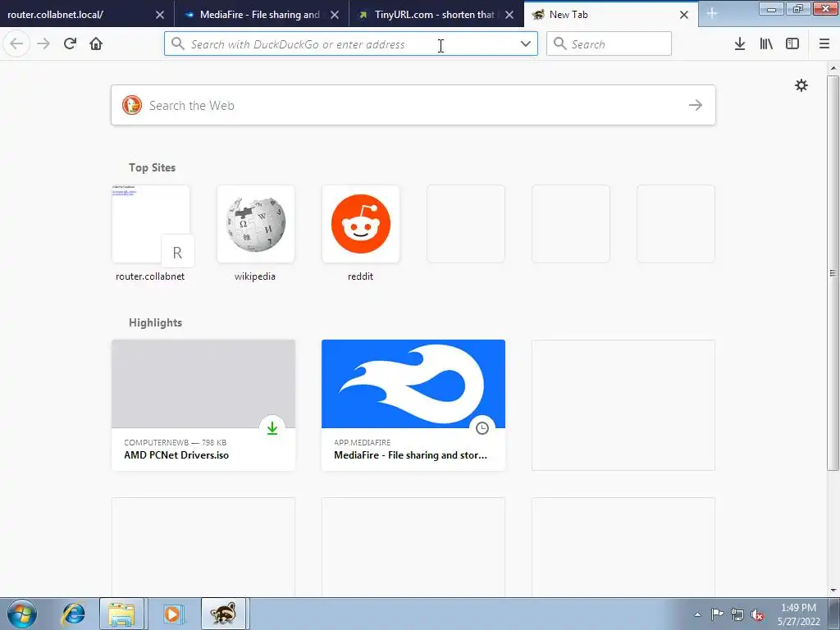Switch to MediaFire file sharing tab
Screen dimensions: 840x630
pos(262,15)
